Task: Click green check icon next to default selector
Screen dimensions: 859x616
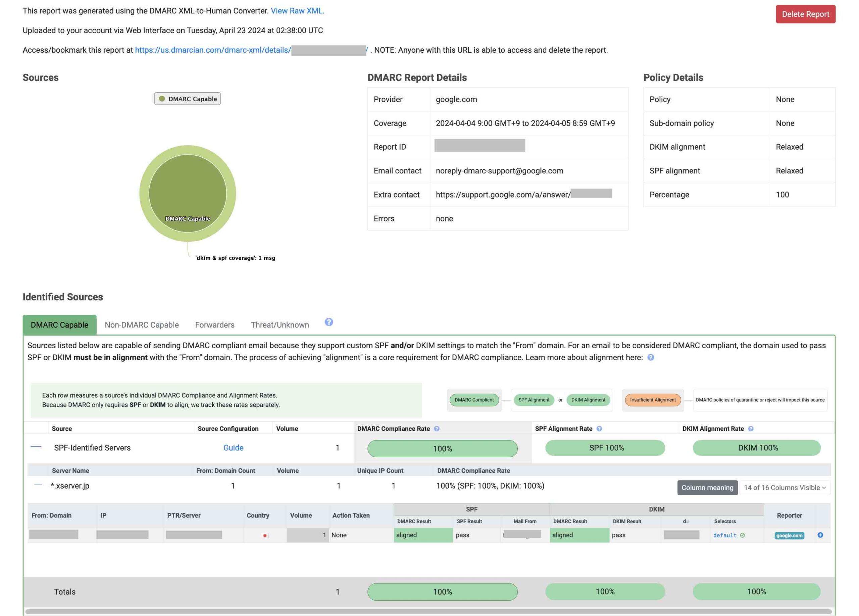Action: click(x=742, y=535)
